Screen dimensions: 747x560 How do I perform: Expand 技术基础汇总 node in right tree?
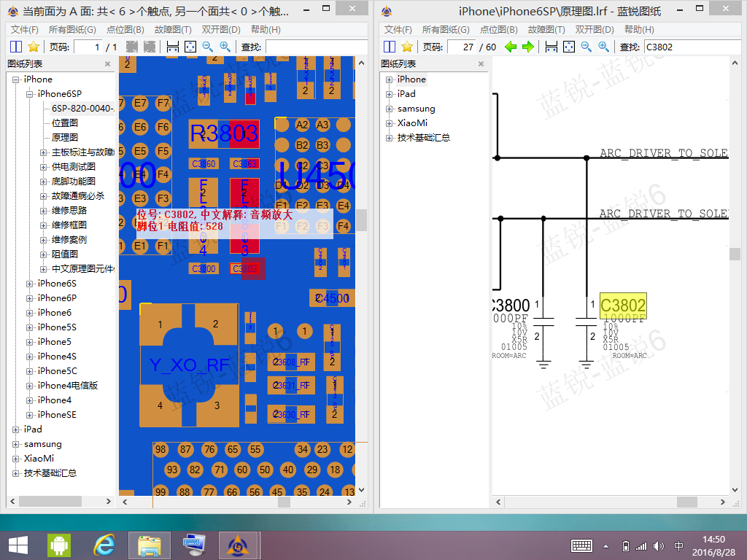pos(390,138)
